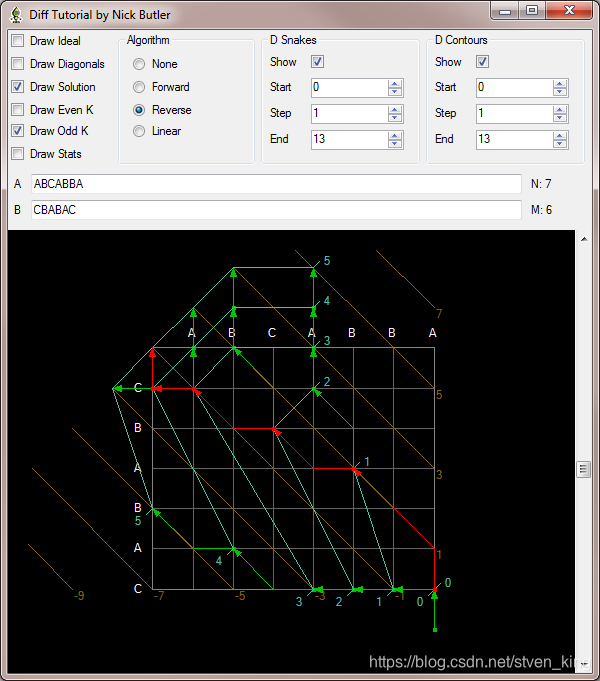Enable the Draw Diagonals checkbox
Image resolution: width=600 pixels, height=681 pixels.
click(18, 64)
